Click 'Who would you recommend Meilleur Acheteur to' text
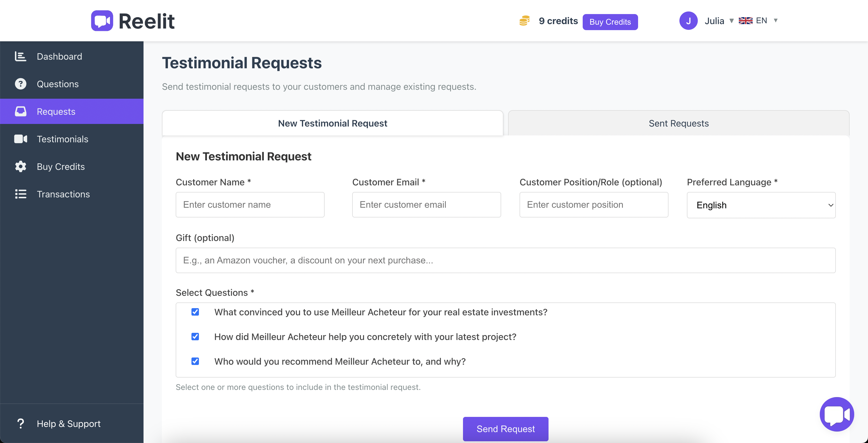The height and width of the screenshot is (443, 868). (x=340, y=361)
